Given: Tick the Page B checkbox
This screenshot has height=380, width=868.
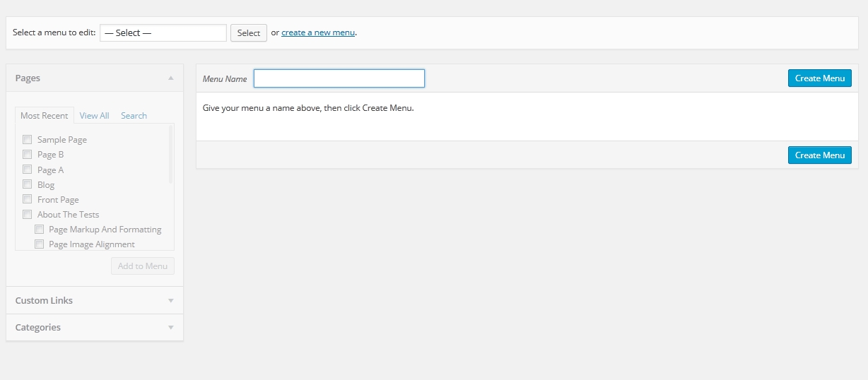Looking at the screenshot, I should (x=28, y=155).
